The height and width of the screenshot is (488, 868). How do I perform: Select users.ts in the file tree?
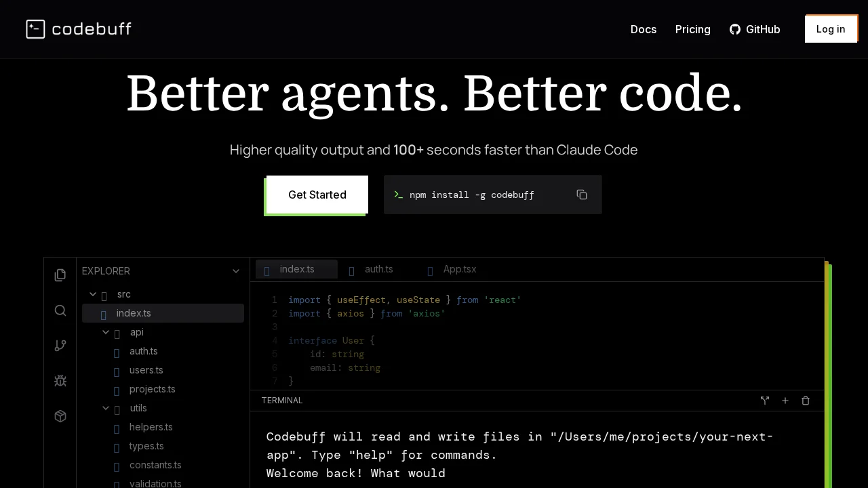pyautogui.click(x=146, y=370)
